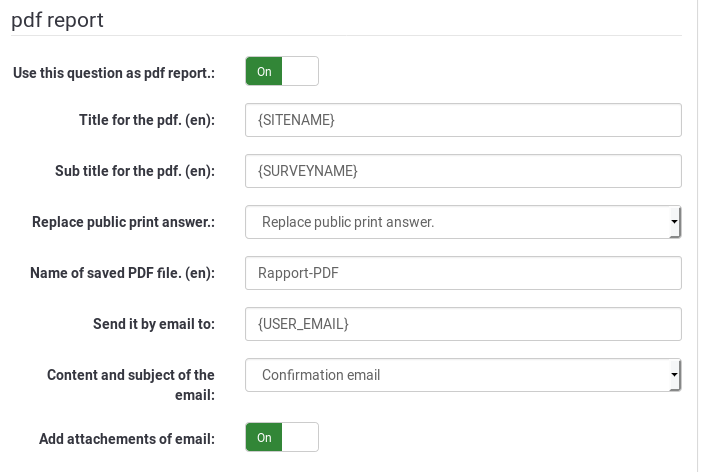Click 'Replace public print answer.:' label
The width and height of the screenshot is (703, 472).
coord(124,222)
